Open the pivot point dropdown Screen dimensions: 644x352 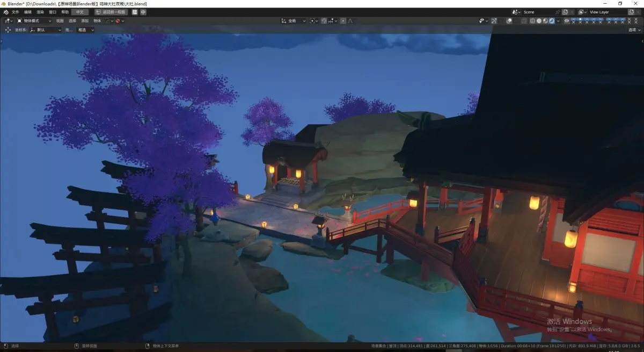pyautogui.click(x=314, y=21)
